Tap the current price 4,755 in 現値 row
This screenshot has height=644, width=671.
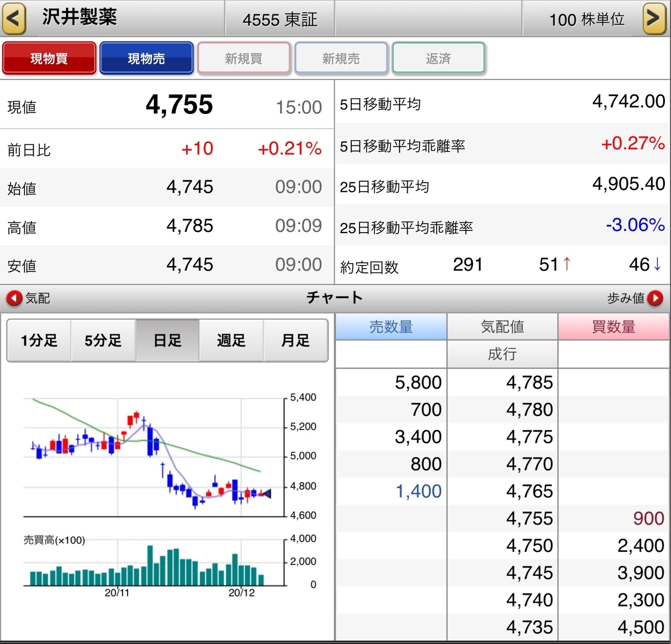(179, 105)
